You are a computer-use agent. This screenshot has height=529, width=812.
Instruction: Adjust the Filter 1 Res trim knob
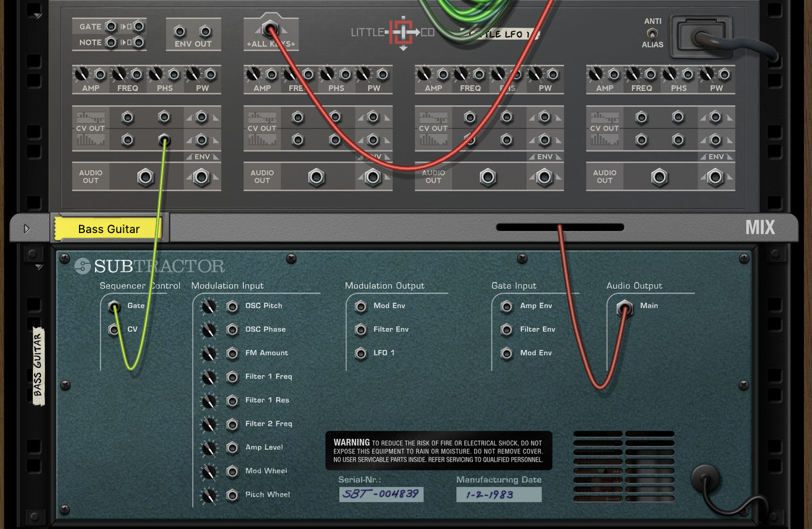[209, 402]
